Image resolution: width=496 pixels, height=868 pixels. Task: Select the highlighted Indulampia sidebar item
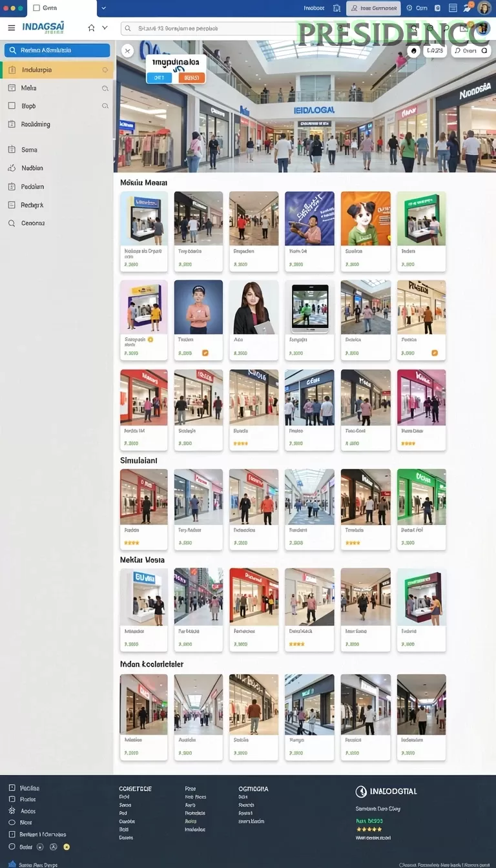click(x=57, y=70)
